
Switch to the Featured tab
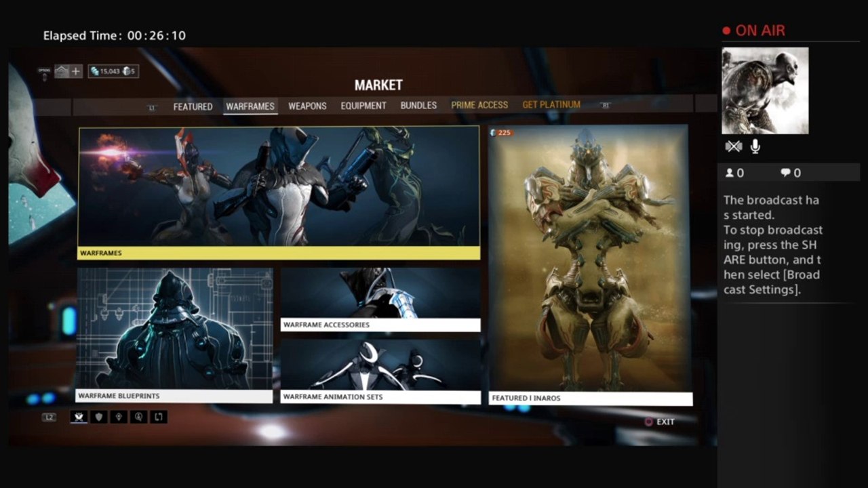(193, 106)
